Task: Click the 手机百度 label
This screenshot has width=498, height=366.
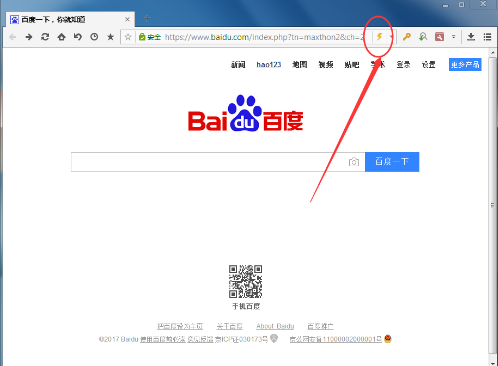Action: point(246,306)
